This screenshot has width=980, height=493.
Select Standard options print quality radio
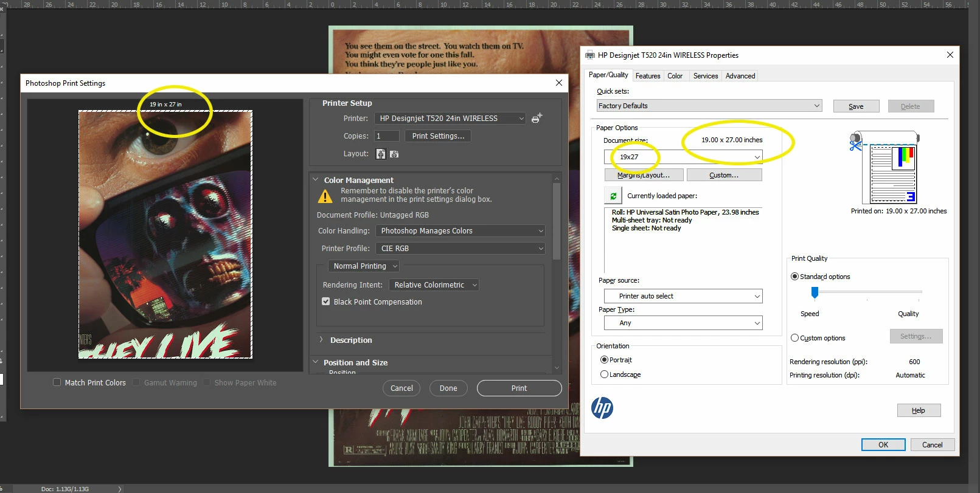tap(794, 277)
